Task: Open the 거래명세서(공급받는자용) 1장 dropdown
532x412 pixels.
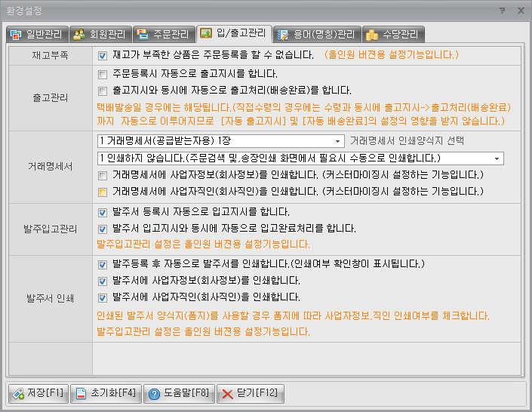Action: [221, 141]
